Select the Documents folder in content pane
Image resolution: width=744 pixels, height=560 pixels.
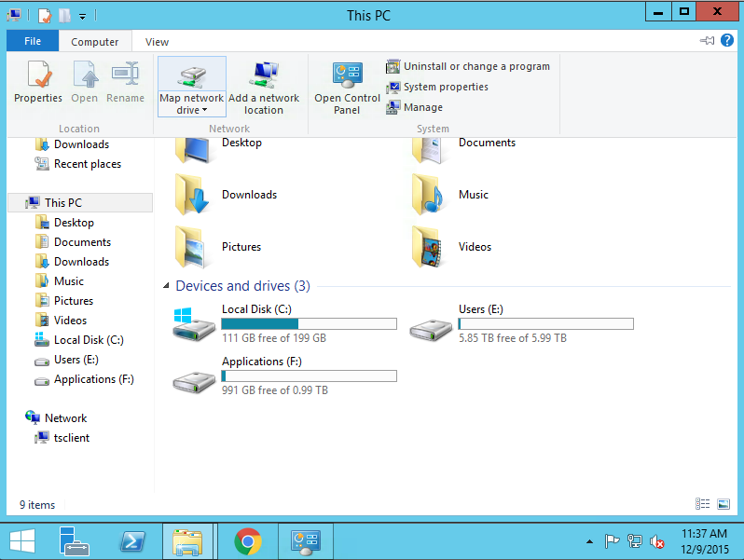464,150
